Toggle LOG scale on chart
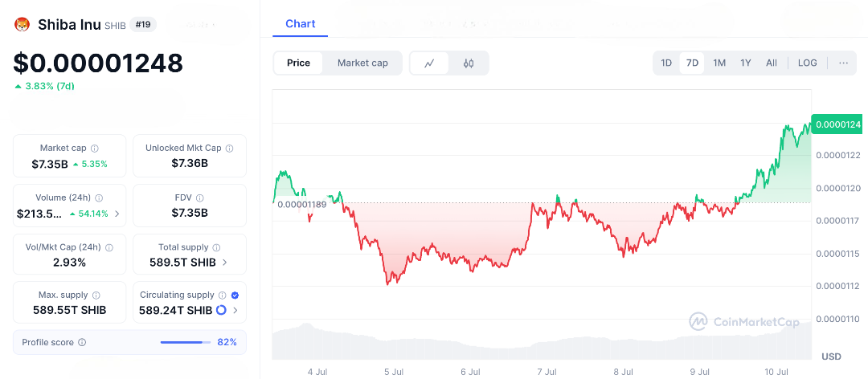 [x=807, y=63]
